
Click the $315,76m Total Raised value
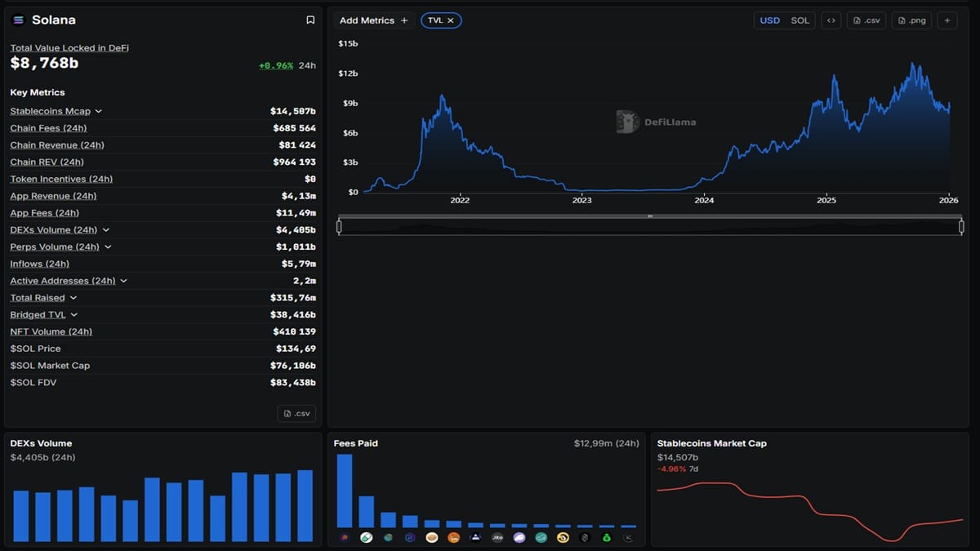pyautogui.click(x=293, y=298)
